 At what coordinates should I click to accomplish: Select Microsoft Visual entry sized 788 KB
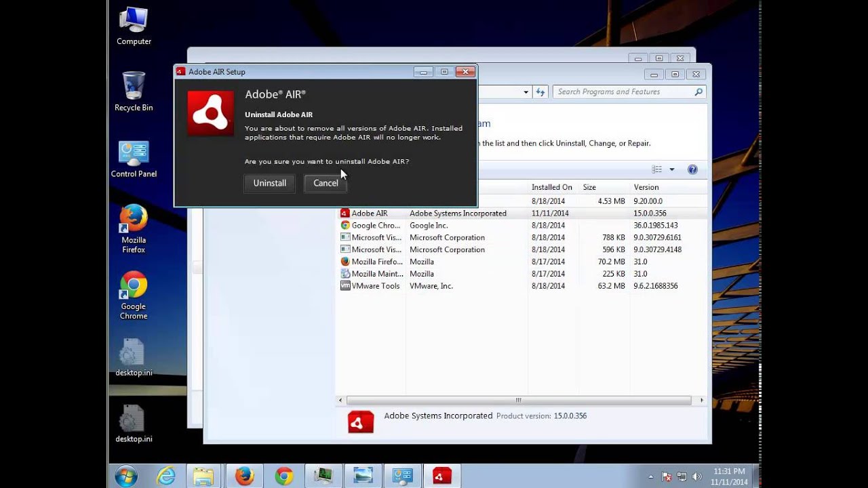(x=521, y=238)
